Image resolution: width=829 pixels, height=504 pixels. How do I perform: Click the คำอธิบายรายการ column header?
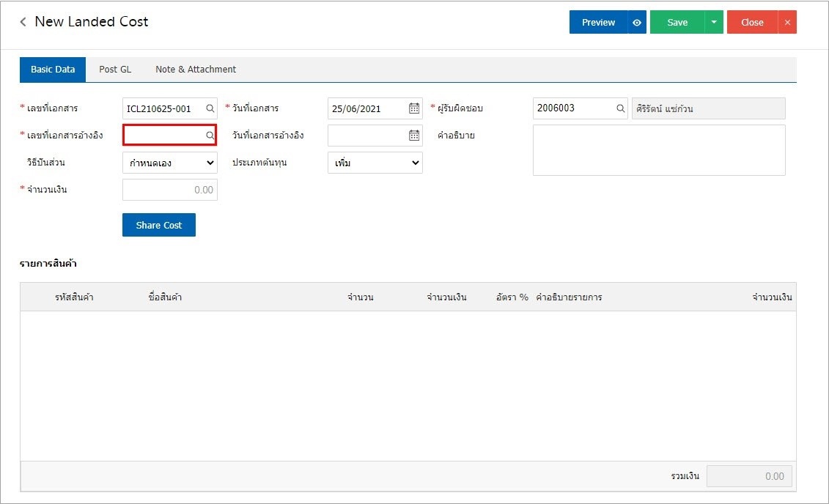tap(569, 297)
